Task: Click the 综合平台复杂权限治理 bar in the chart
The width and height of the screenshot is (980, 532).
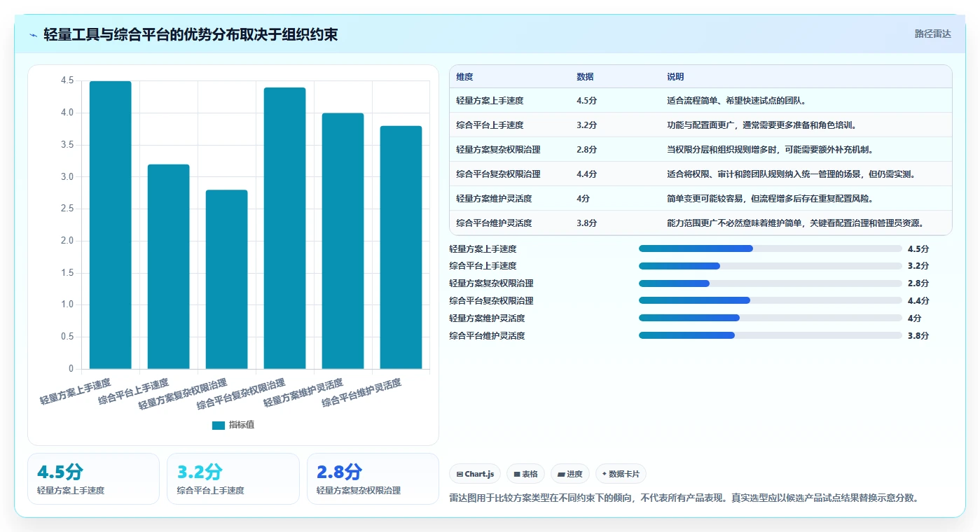Action: (x=285, y=228)
